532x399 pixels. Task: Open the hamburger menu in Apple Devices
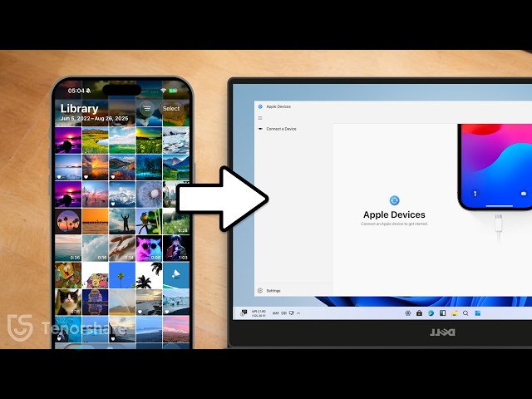click(260, 118)
